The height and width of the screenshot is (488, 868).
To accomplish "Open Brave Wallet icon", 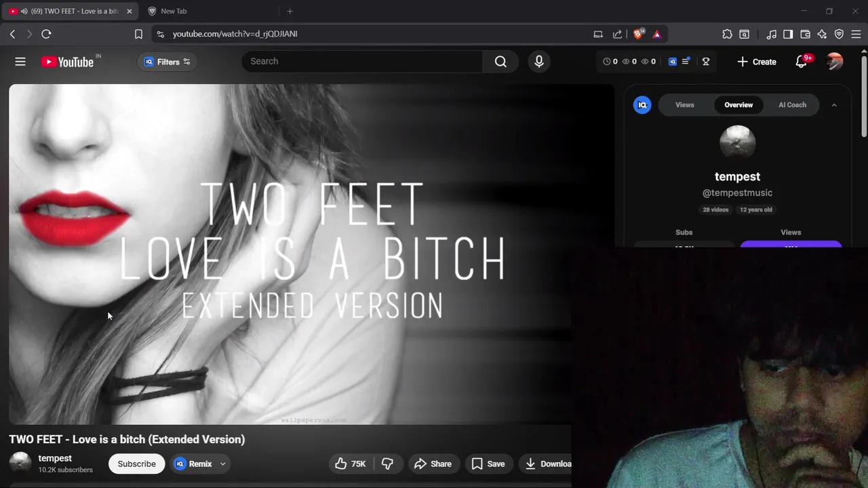I will (806, 34).
